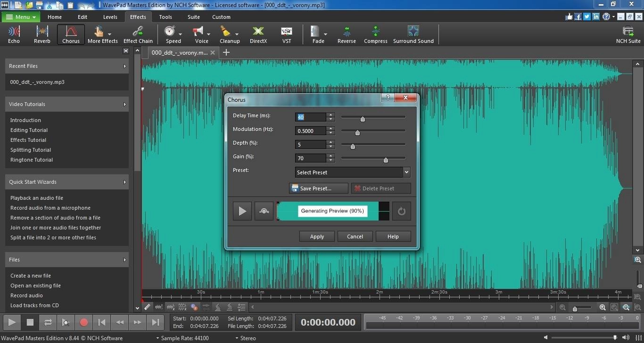Click Apply in Chorus dialog
This screenshot has height=343, width=644.
click(317, 237)
